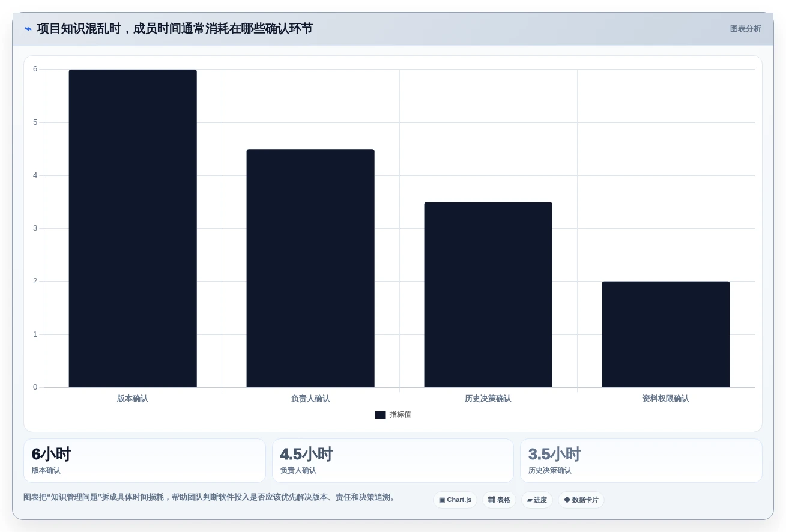Click the footer description starting 图表把
The image size is (786, 532).
(210, 497)
